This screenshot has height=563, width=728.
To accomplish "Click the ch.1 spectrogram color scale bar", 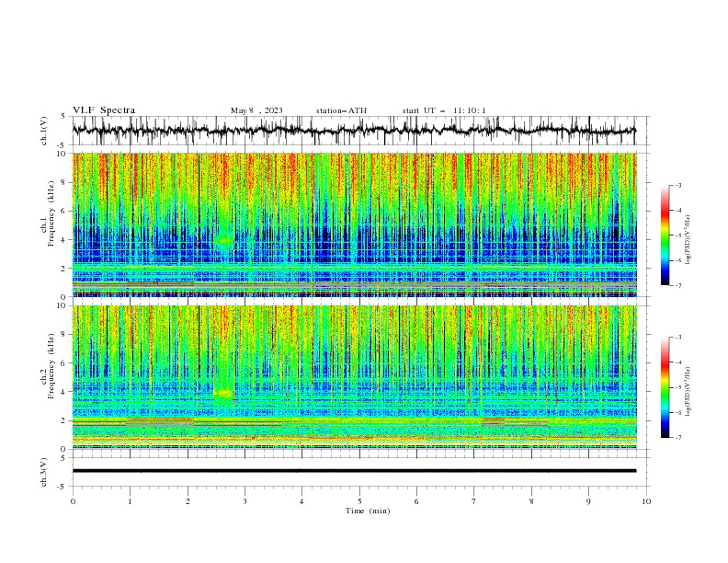I will 665,236.
